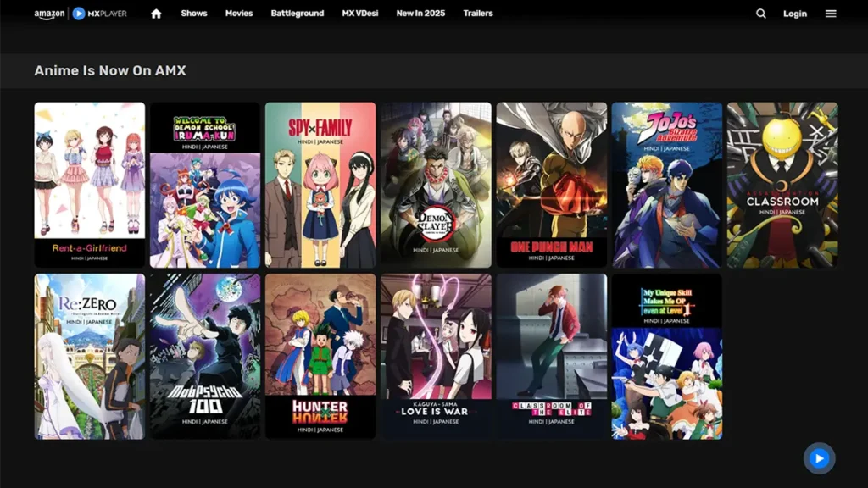This screenshot has height=488, width=868.
Task: Open the Re:ZERO poster
Action: [90, 357]
